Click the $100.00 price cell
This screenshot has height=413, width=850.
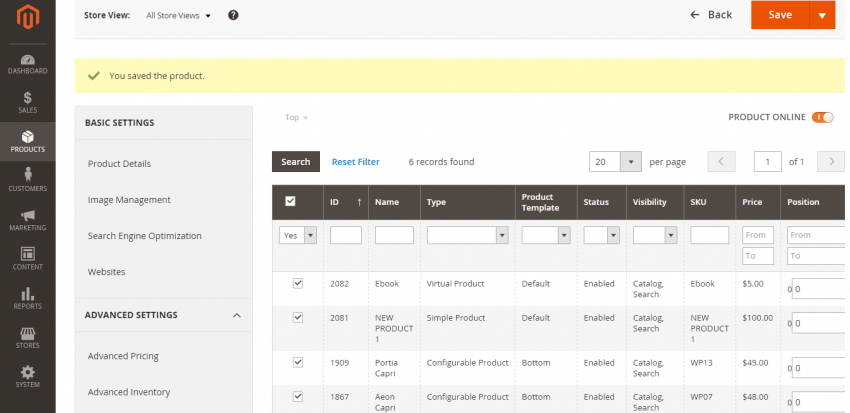pyautogui.click(x=758, y=318)
